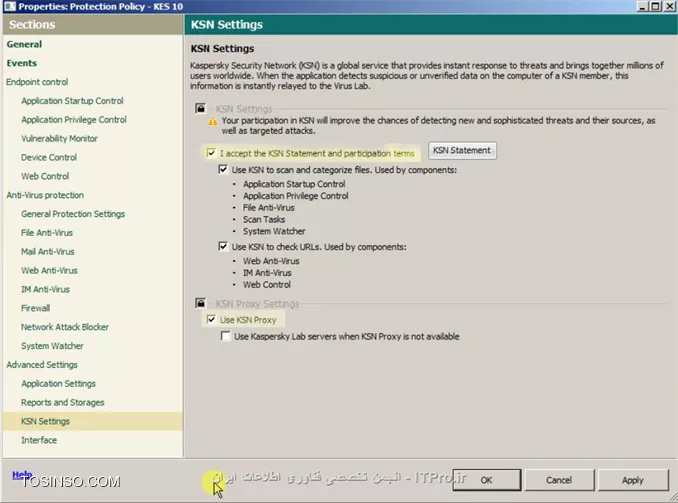Screen dimensions: 678x503
Task: Click the 'KSN Settings' bold page heading
Action: [222, 48]
